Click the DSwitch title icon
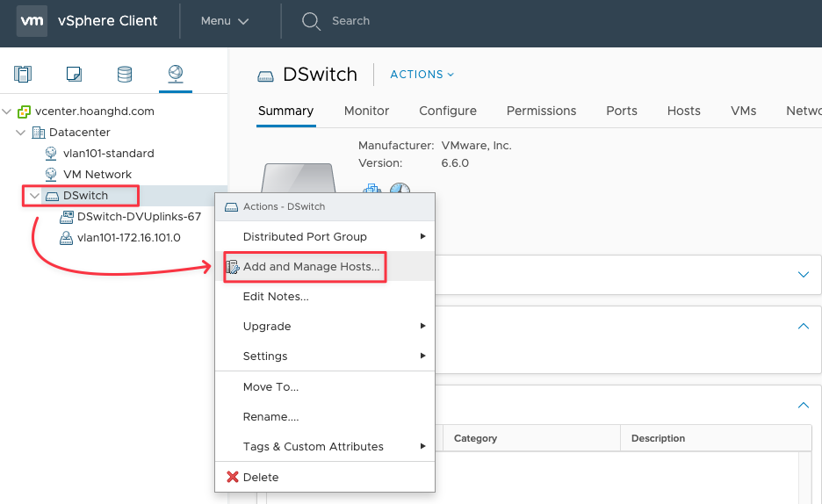This screenshot has height=504, width=822. [x=266, y=77]
